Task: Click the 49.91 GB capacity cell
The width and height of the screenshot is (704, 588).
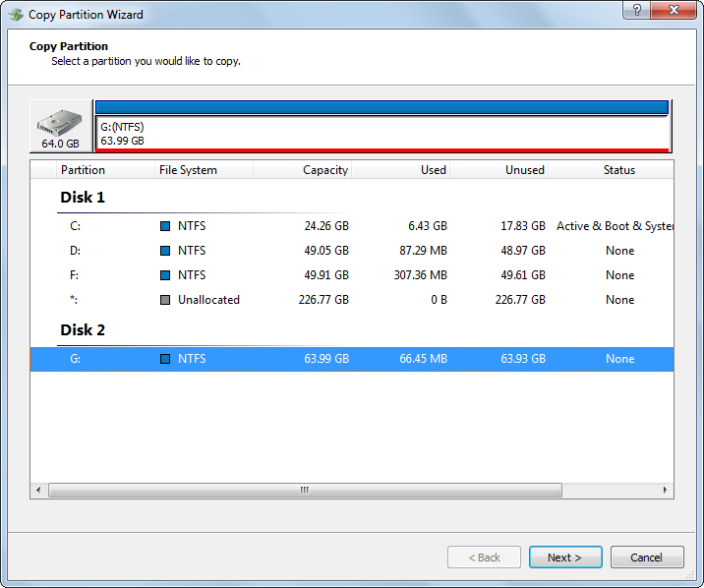Action: (x=326, y=275)
